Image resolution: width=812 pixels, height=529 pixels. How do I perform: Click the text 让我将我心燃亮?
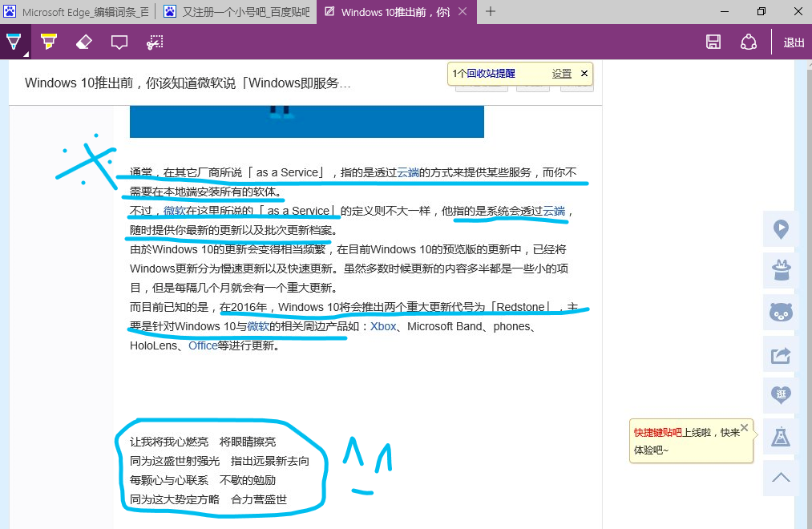pyautogui.click(x=169, y=442)
